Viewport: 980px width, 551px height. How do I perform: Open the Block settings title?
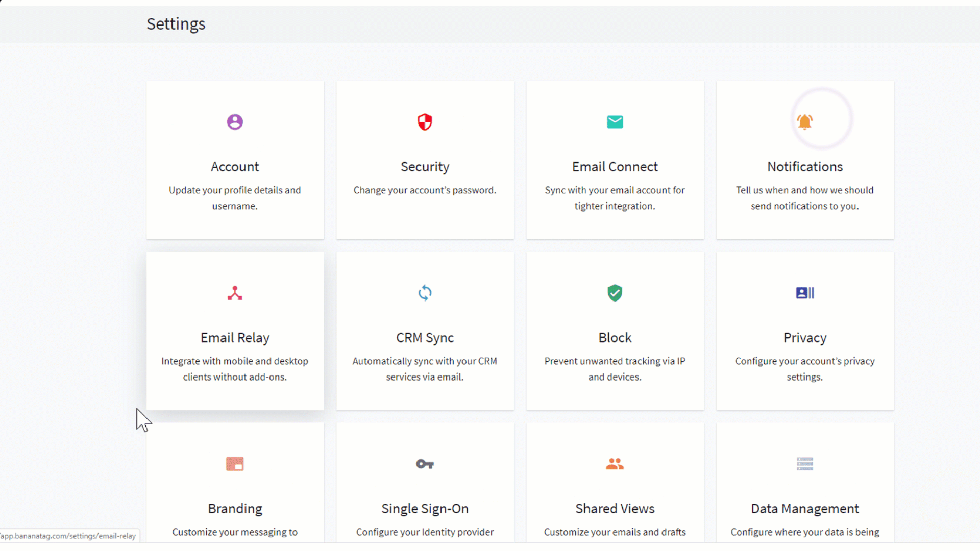615,338
